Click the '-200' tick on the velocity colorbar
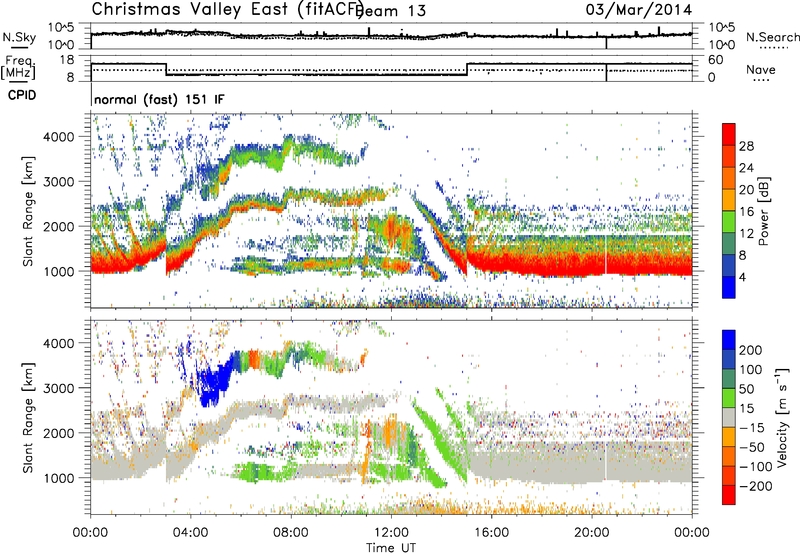The width and height of the screenshot is (800, 554). (x=755, y=486)
